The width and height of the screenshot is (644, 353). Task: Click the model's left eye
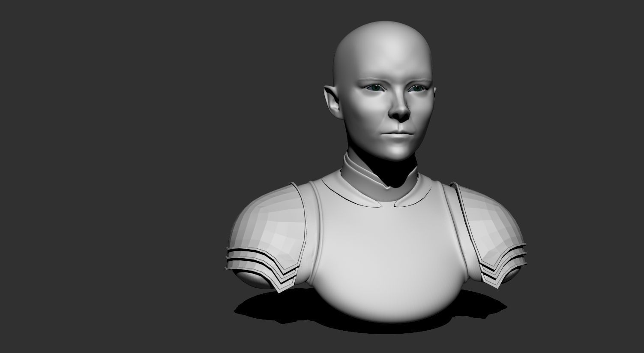point(417,88)
